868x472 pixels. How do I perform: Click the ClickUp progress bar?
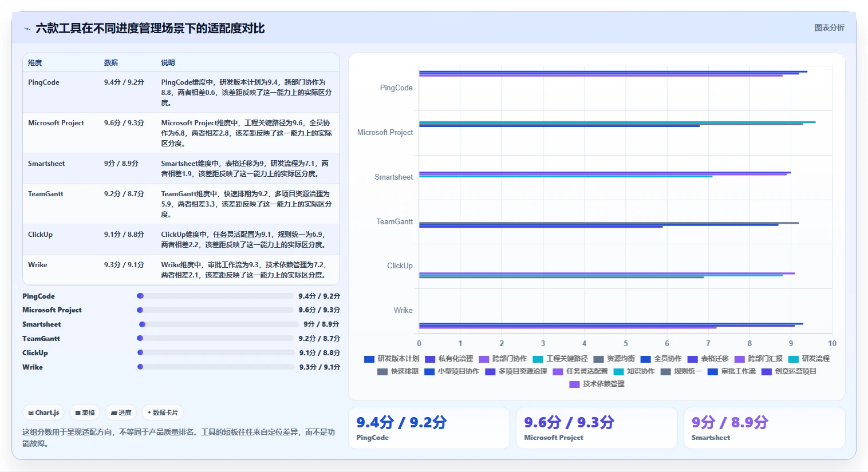point(216,352)
